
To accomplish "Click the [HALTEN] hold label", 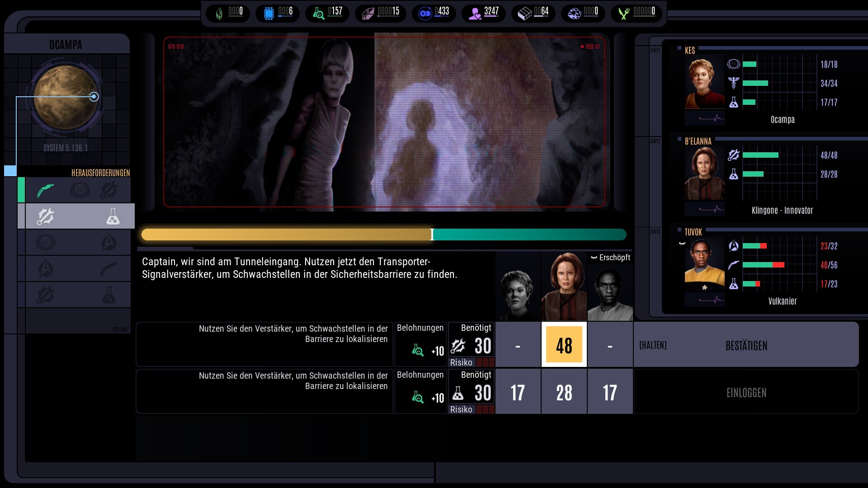I will tap(653, 345).
